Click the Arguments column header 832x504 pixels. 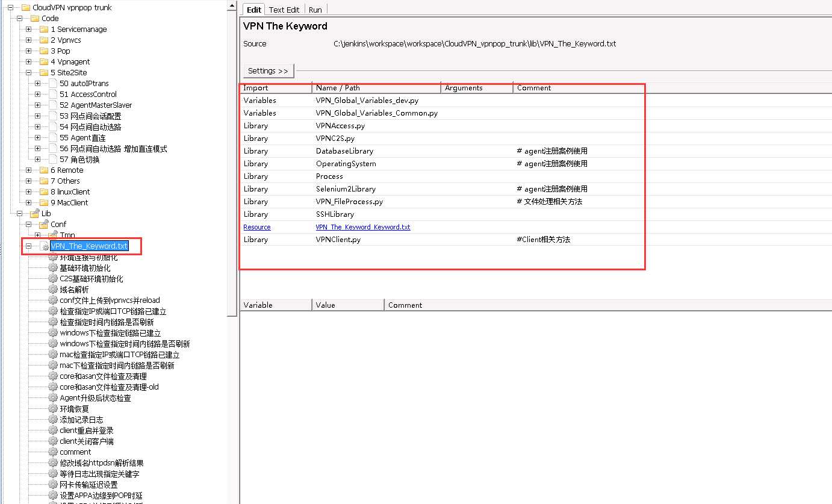coord(477,88)
